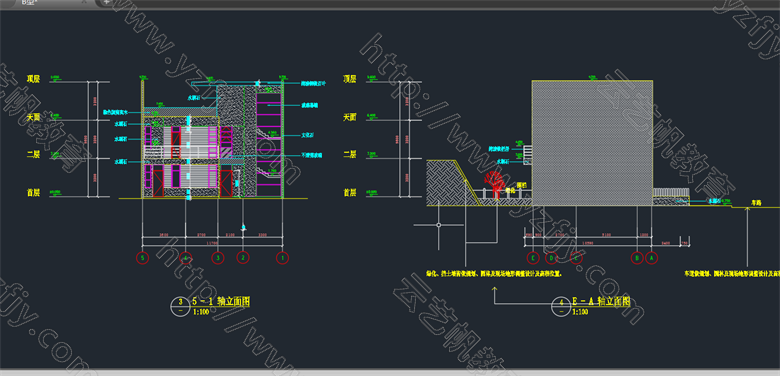Select axis bubble A under the right elevation
Viewport: 780px width, 376px height.
(x=652, y=258)
